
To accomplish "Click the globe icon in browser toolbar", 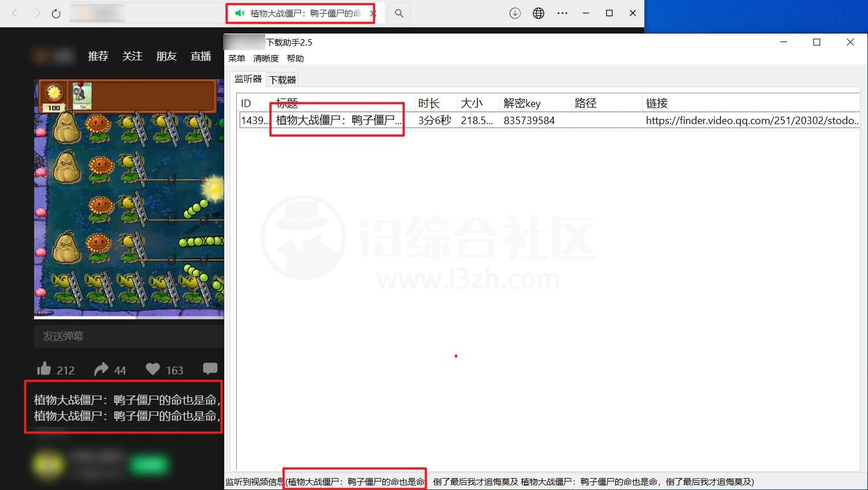I will [x=538, y=13].
